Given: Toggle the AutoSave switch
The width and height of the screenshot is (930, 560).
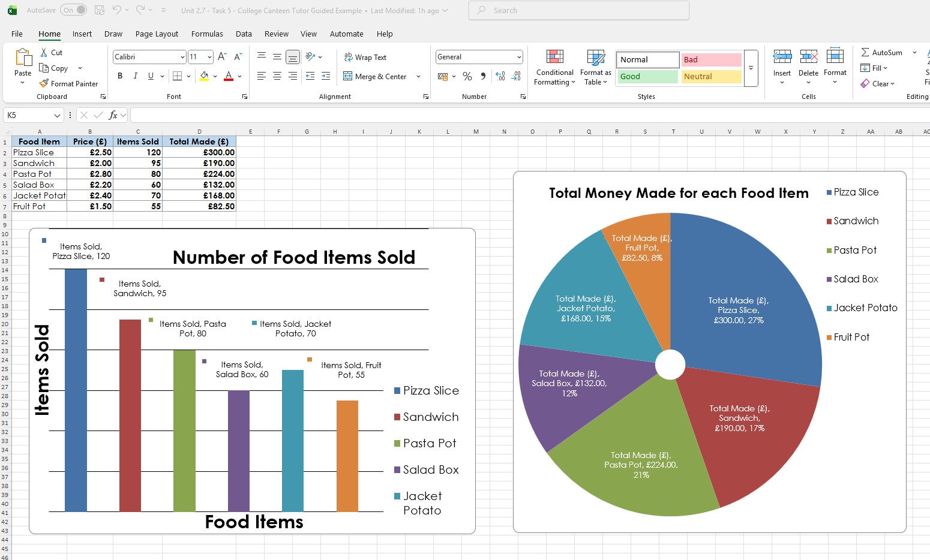Looking at the screenshot, I should [x=73, y=10].
